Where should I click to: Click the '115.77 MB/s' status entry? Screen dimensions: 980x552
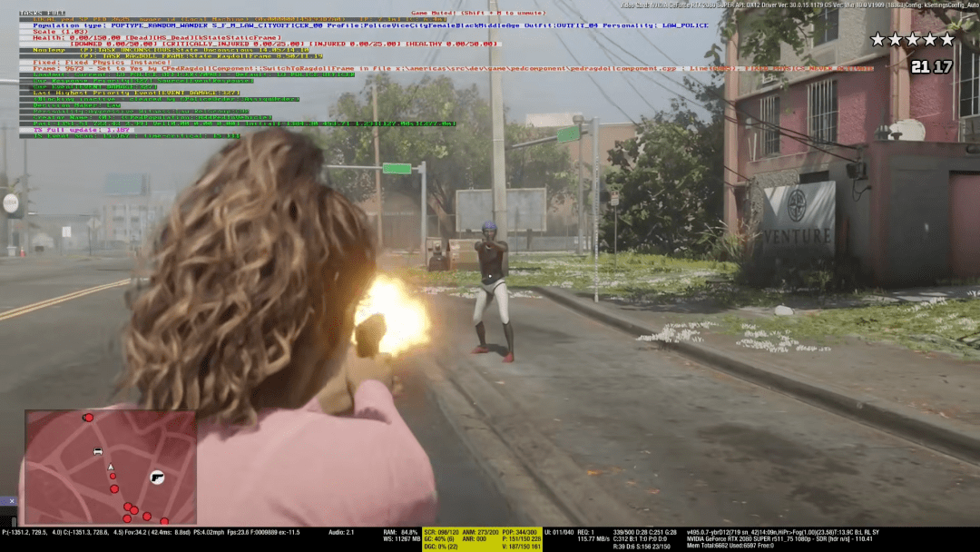coord(593,539)
